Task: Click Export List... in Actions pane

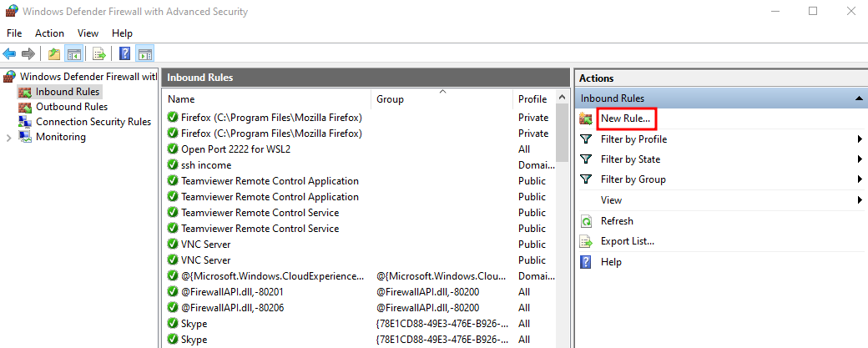Action: (x=627, y=241)
